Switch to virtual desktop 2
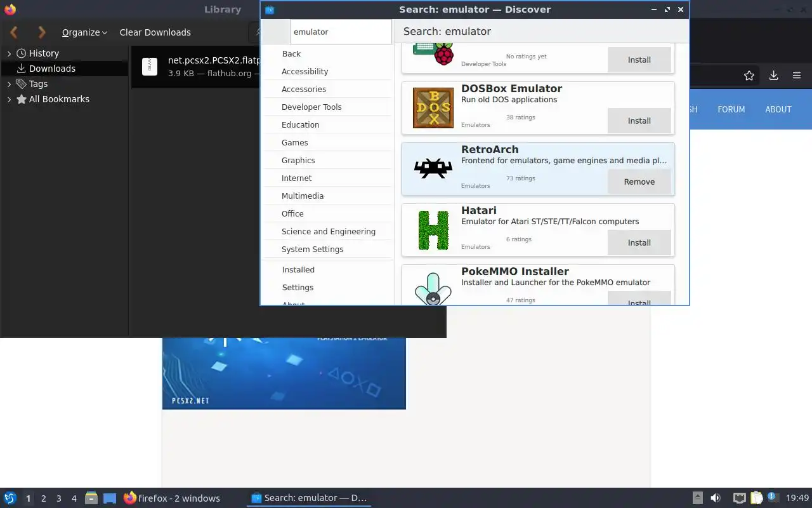Viewport: 812px width, 508px height. pyautogui.click(x=43, y=498)
